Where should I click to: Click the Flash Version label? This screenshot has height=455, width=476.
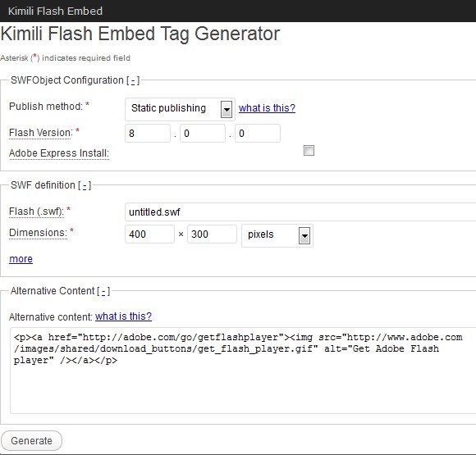[x=41, y=133]
